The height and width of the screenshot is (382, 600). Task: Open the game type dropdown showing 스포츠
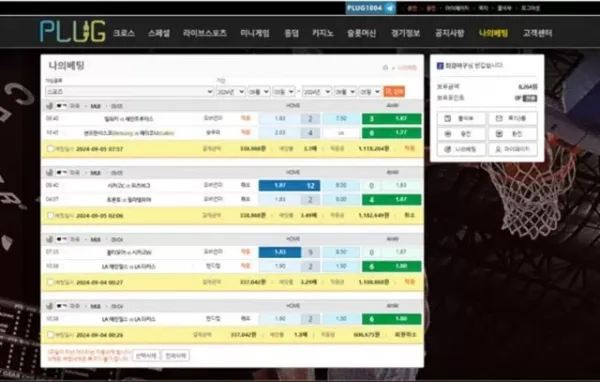(x=129, y=92)
